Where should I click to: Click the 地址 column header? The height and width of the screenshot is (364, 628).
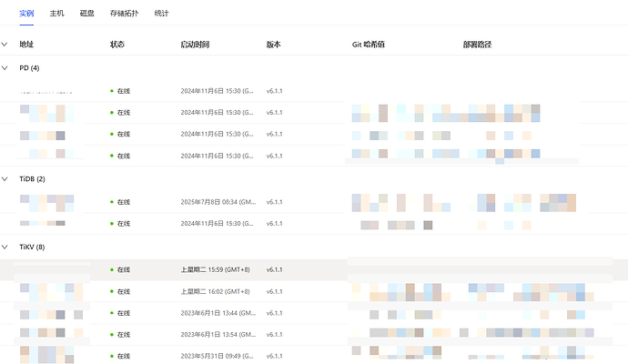tap(26, 45)
